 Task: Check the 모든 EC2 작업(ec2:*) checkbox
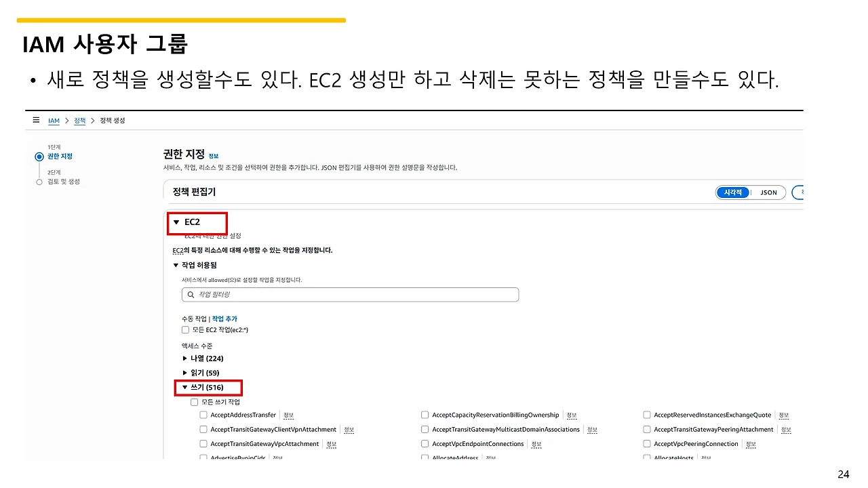pos(185,330)
